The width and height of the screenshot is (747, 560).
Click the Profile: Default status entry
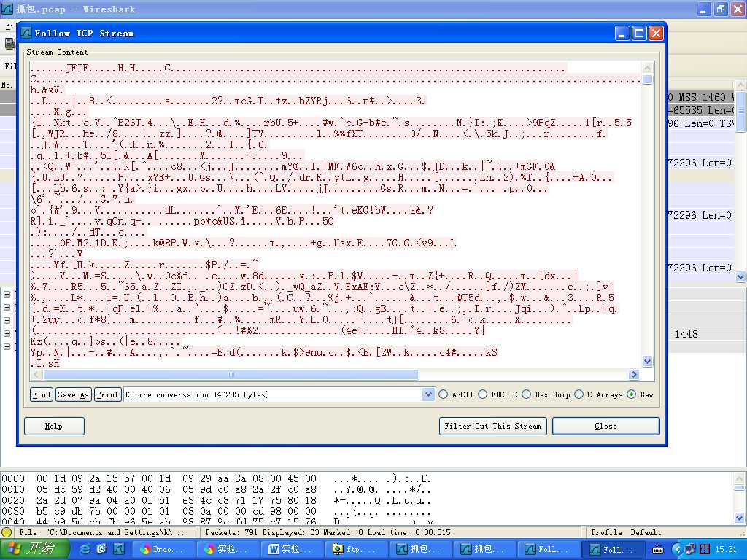(626, 532)
